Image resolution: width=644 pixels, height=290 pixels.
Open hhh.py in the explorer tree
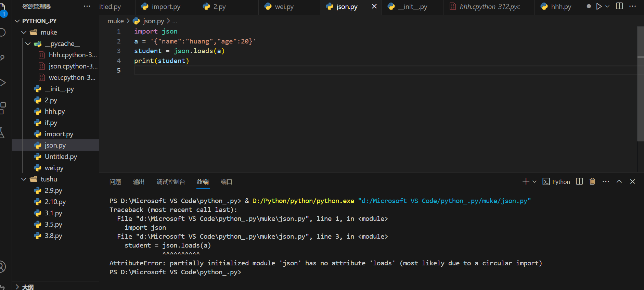tap(55, 111)
